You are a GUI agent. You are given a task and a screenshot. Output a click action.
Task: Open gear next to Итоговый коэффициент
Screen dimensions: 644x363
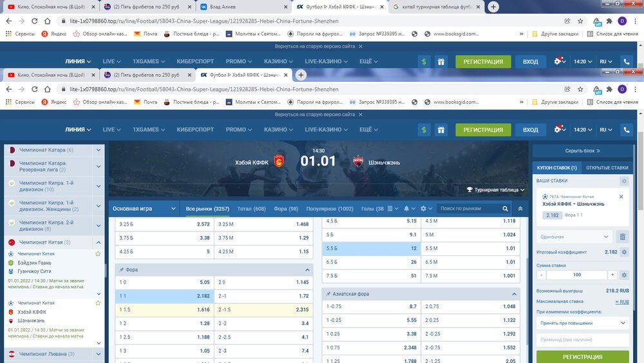click(x=624, y=252)
